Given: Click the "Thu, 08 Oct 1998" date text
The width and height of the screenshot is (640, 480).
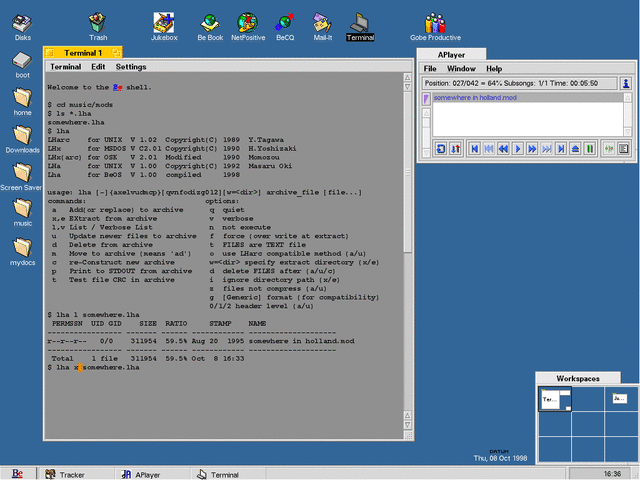Looking at the screenshot, I should pyautogui.click(x=500, y=458).
